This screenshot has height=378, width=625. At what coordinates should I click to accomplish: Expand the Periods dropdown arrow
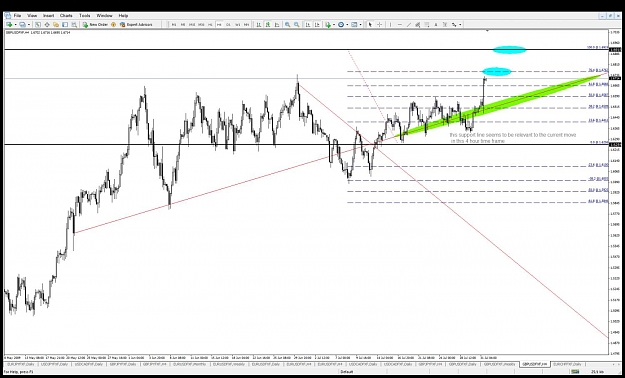tap(347, 25)
